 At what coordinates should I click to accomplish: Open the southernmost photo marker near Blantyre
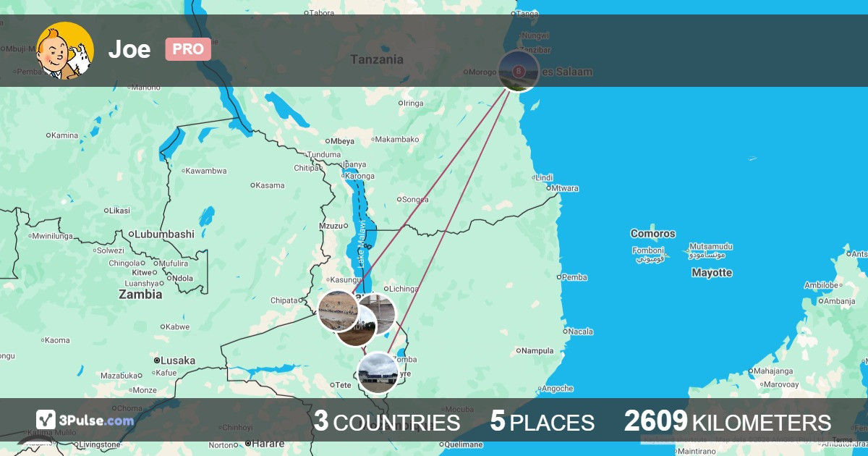point(378,373)
